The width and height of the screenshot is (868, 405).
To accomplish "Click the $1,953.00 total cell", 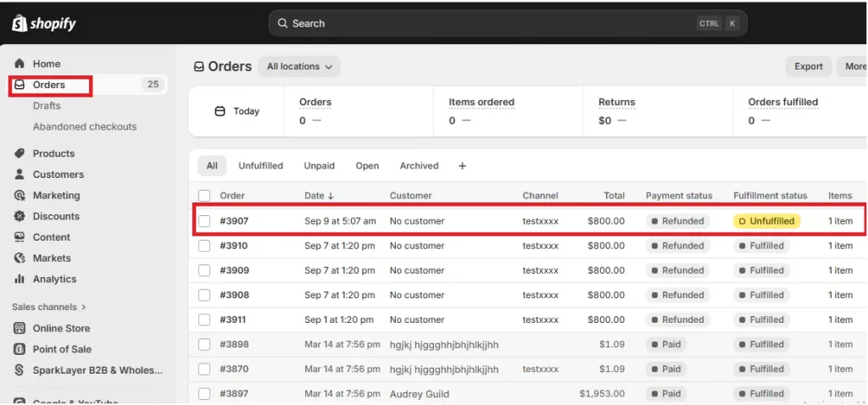I will tap(603, 394).
